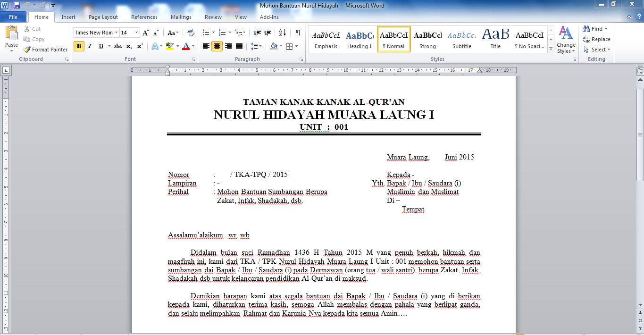Open the Change Styles menu
Viewport: 644px width, 335px height.
coord(566,40)
